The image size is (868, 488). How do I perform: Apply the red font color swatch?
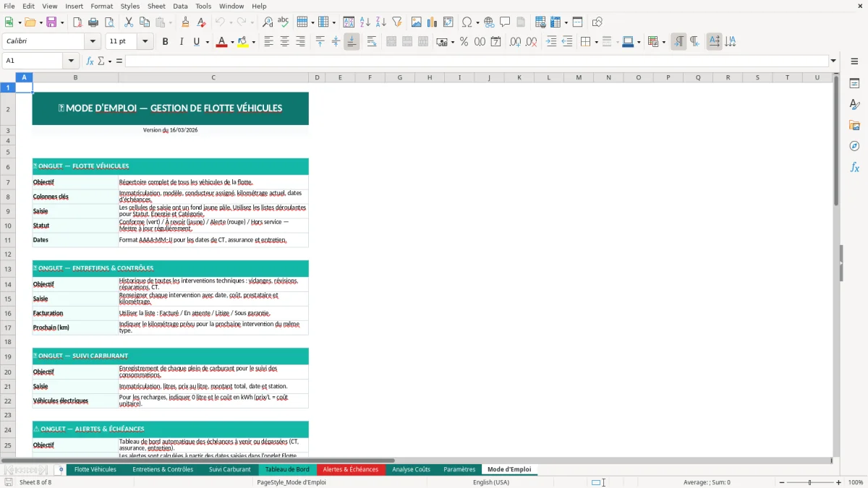click(221, 42)
